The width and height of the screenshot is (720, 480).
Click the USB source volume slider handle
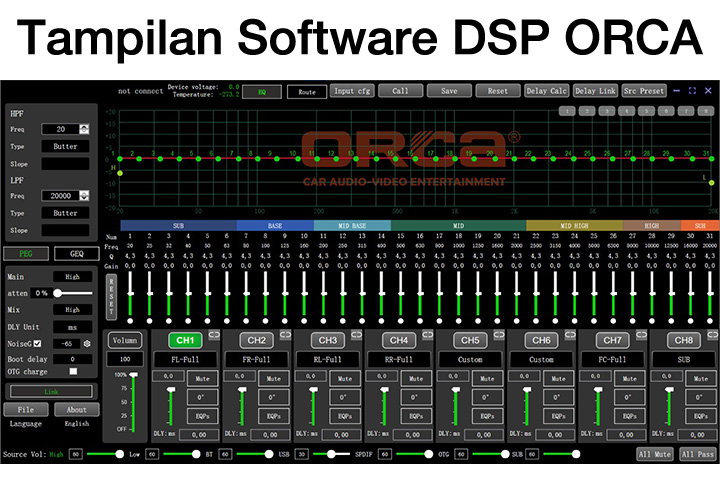coord(331,454)
